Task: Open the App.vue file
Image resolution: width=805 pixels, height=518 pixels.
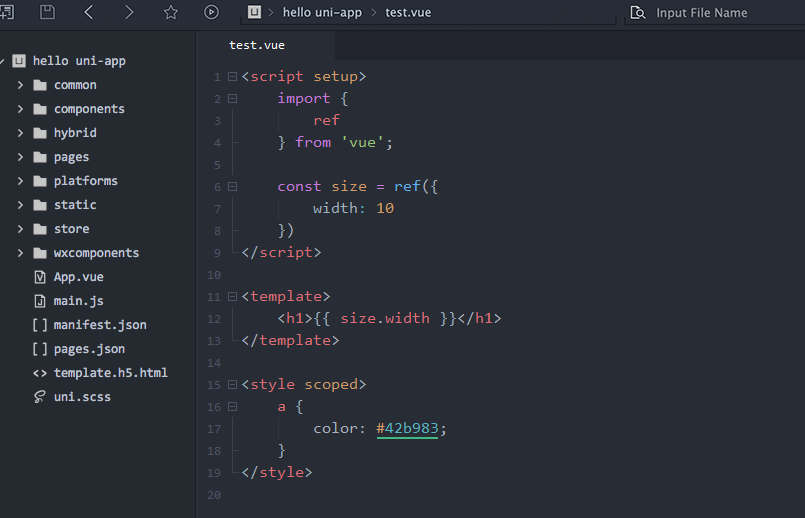Action: [78, 277]
